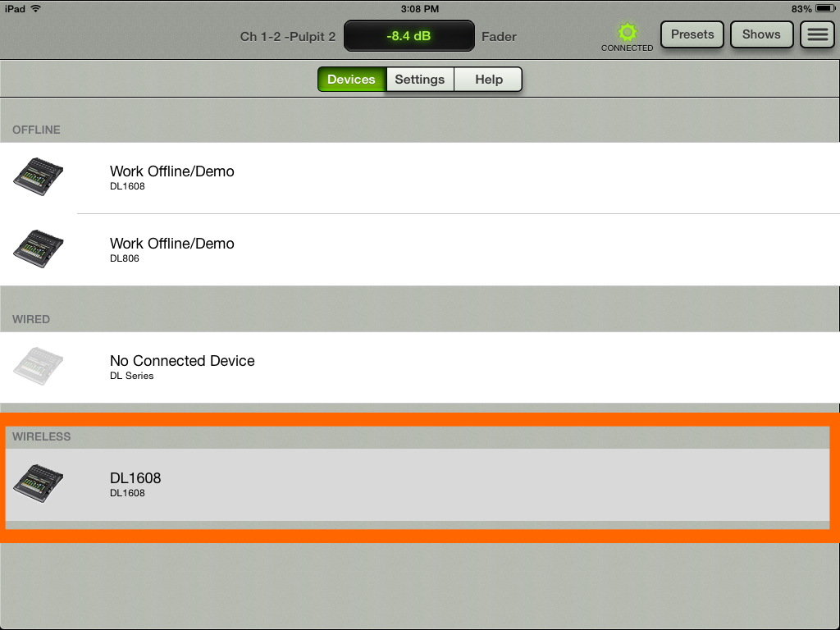
Task: Switch to the Devices tab
Action: (x=351, y=80)
